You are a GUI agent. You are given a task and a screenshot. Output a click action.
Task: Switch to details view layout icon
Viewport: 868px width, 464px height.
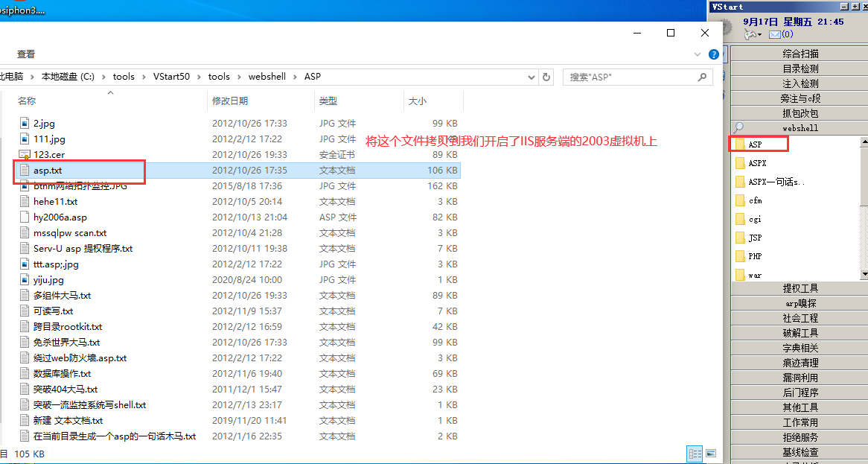click(x=695, y=453)
